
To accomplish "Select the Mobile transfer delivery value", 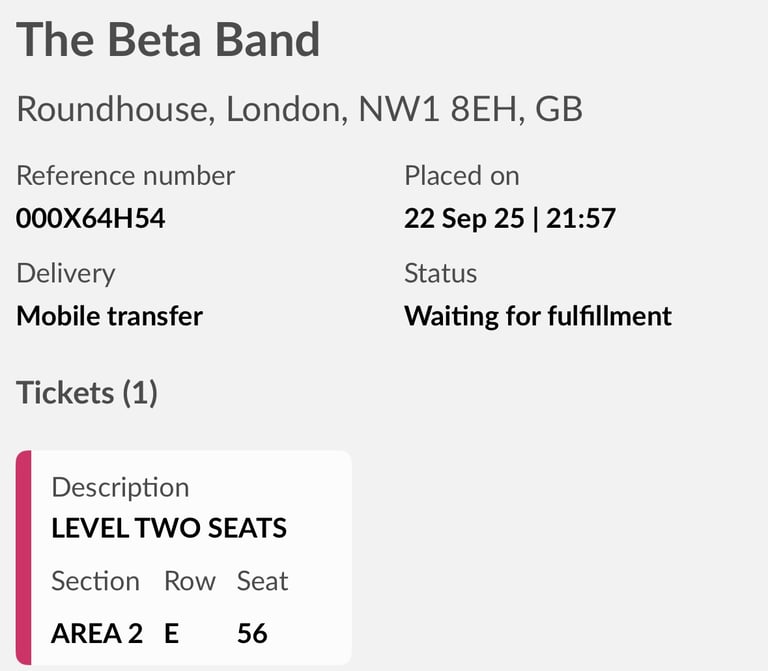I will (x=109, y=316).
